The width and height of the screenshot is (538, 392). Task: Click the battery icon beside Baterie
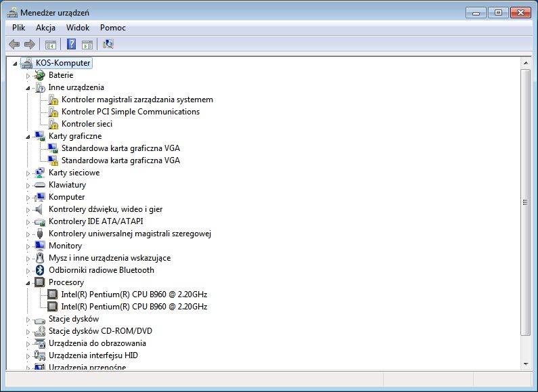40,75
